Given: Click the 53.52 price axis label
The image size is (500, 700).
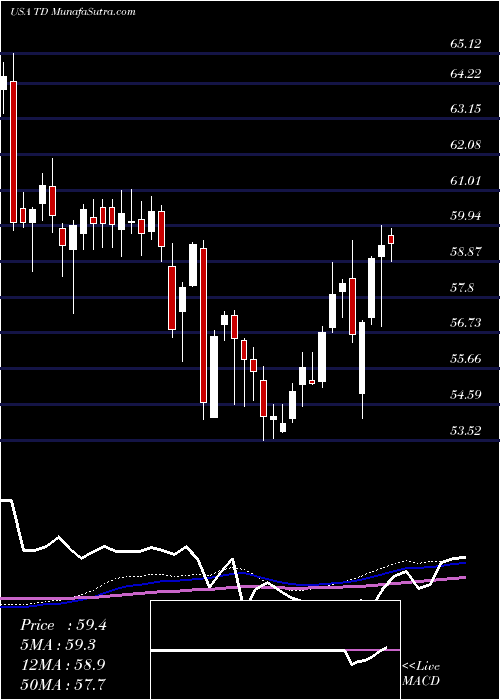Looking at the screenshot, I should (x=465, y=431).
